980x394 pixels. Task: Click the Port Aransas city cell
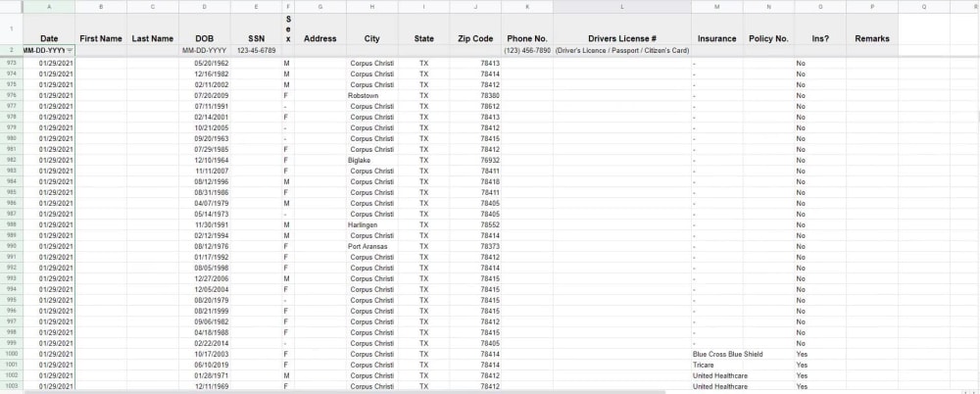click(371, 246)
